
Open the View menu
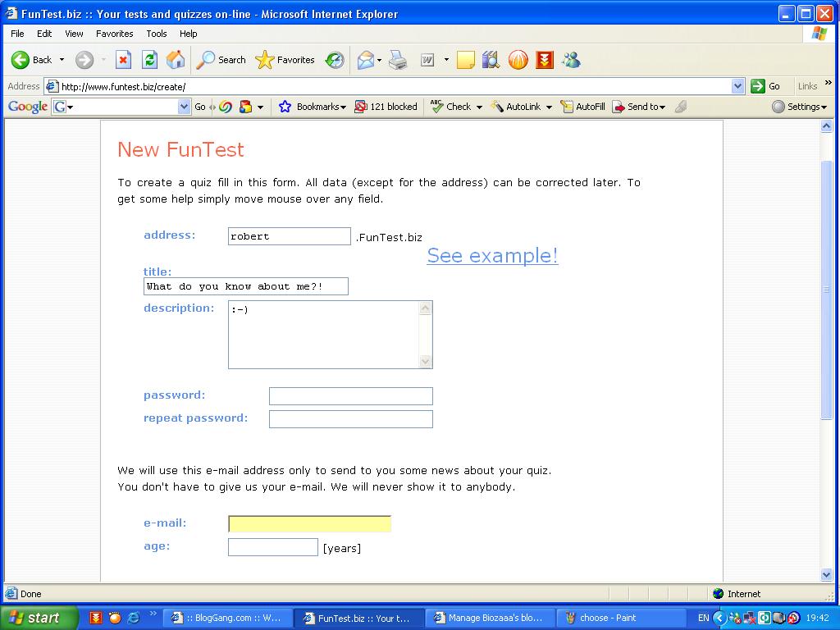[x=74, y=34]
